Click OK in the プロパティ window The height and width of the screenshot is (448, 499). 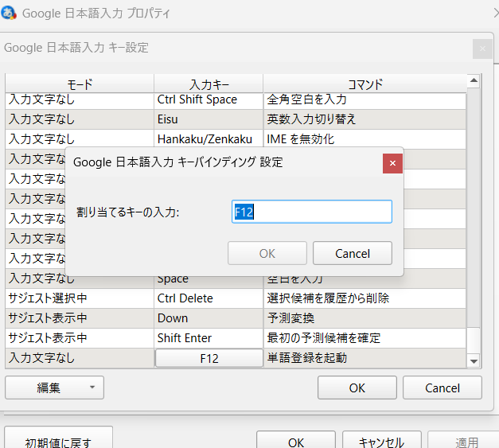point(296,441)
